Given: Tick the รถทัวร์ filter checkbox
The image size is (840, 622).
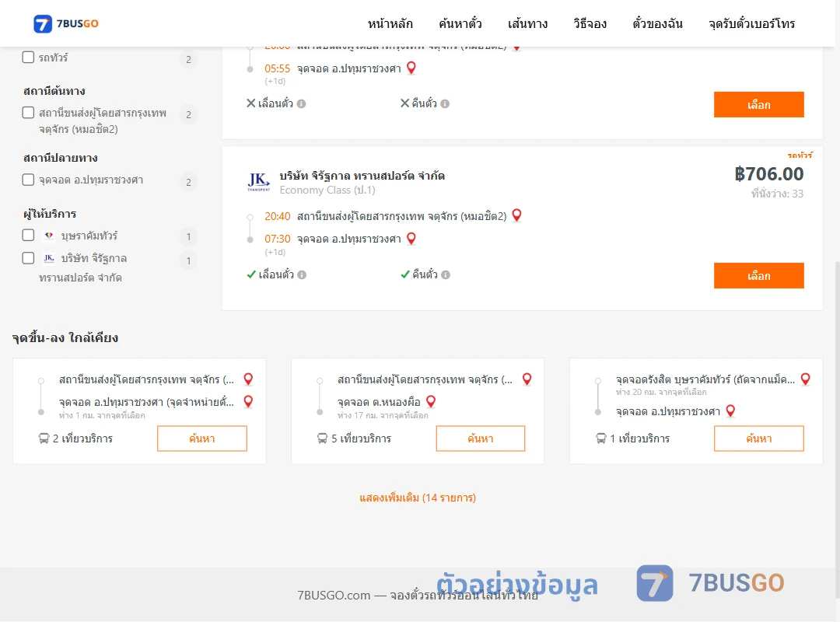Looking at the screenshot, I should (28, 58).
